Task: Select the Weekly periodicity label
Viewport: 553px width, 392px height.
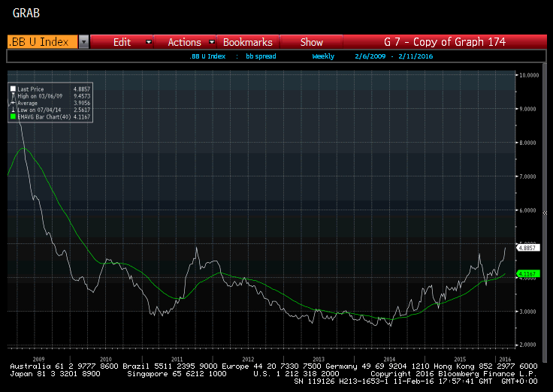Action: tap(324, 56)
